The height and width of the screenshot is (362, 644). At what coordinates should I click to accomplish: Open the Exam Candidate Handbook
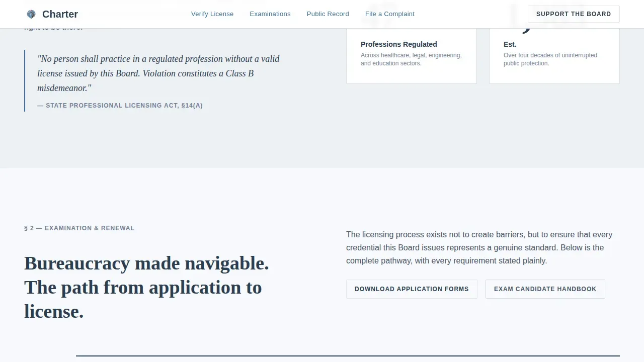click(545, 289)
